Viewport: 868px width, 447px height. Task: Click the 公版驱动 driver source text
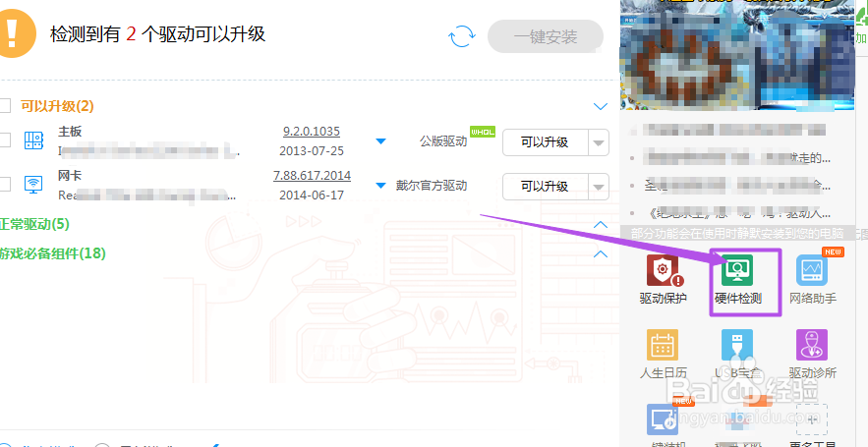click(x=443, y=141)
